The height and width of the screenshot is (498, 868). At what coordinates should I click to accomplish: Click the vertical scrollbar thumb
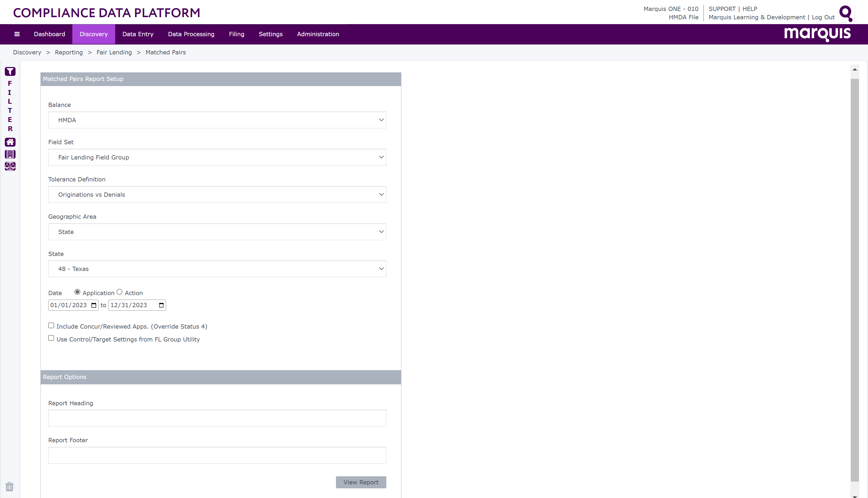[x=855, y=280]
